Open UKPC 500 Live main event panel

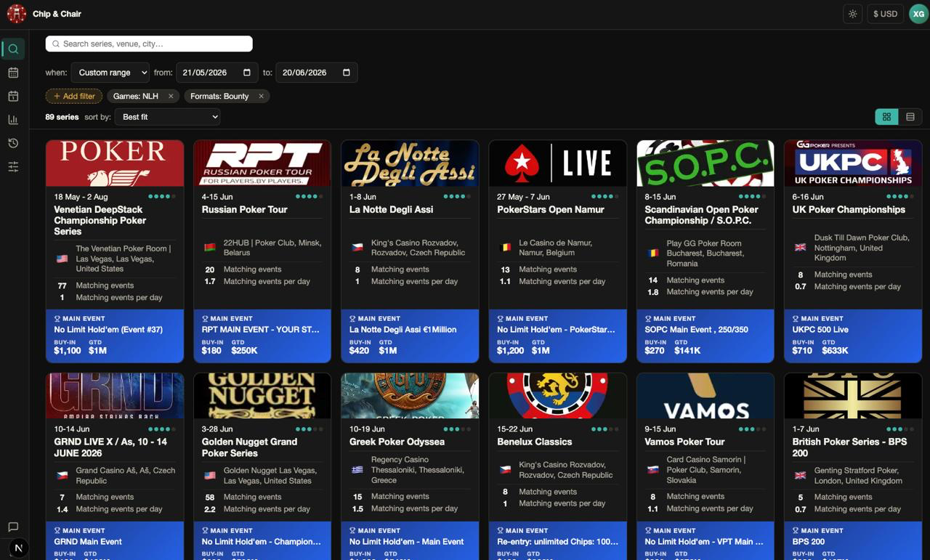coord(853,336)
